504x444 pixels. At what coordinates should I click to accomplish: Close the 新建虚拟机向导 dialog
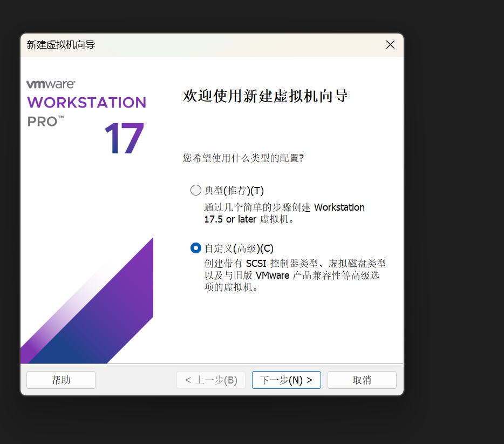(x=390, y=45)
